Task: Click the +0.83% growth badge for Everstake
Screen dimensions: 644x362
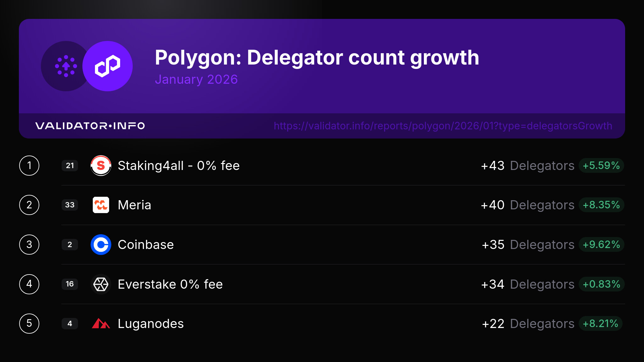Action: pyautogui.click(x=601, y=284)
